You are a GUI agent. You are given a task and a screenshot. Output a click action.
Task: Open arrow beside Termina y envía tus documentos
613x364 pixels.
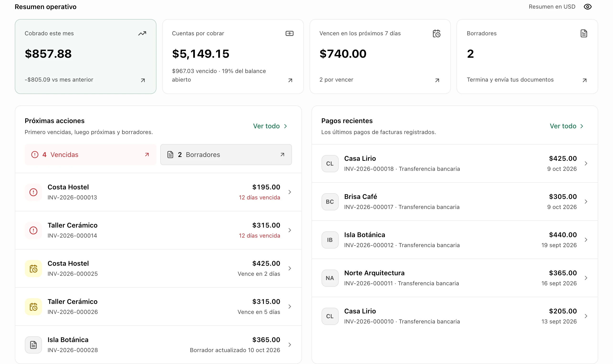(585, 80)
